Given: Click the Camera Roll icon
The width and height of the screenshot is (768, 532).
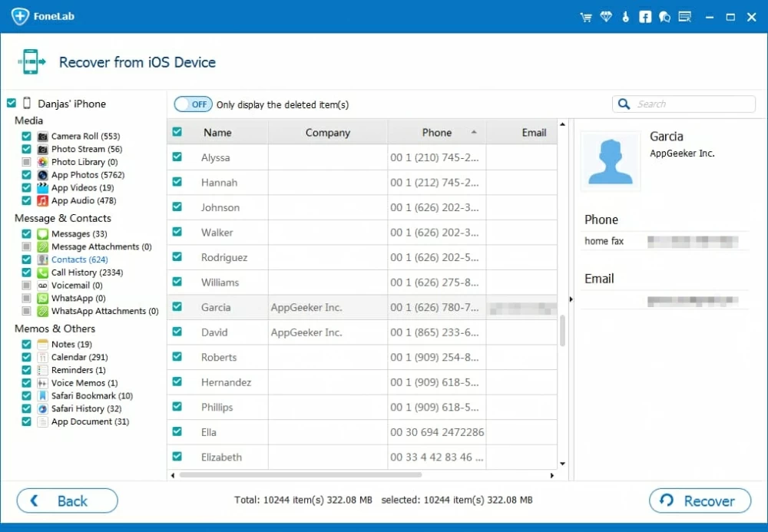Looking at the screenshot, I should pos(43,136).
